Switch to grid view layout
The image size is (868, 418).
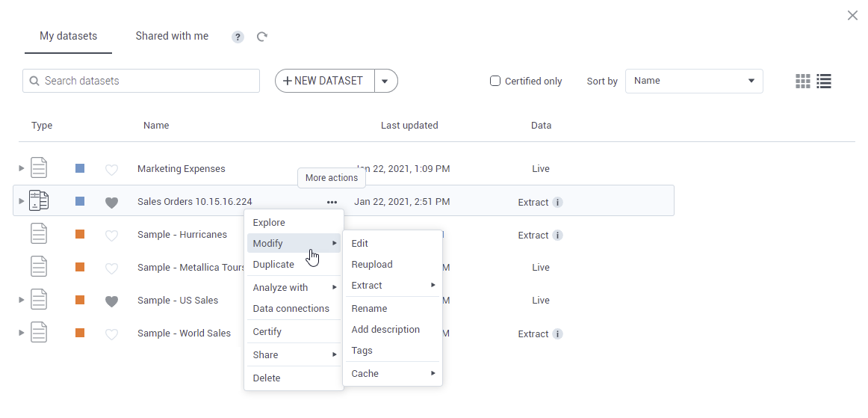click(x=803, y=82)
